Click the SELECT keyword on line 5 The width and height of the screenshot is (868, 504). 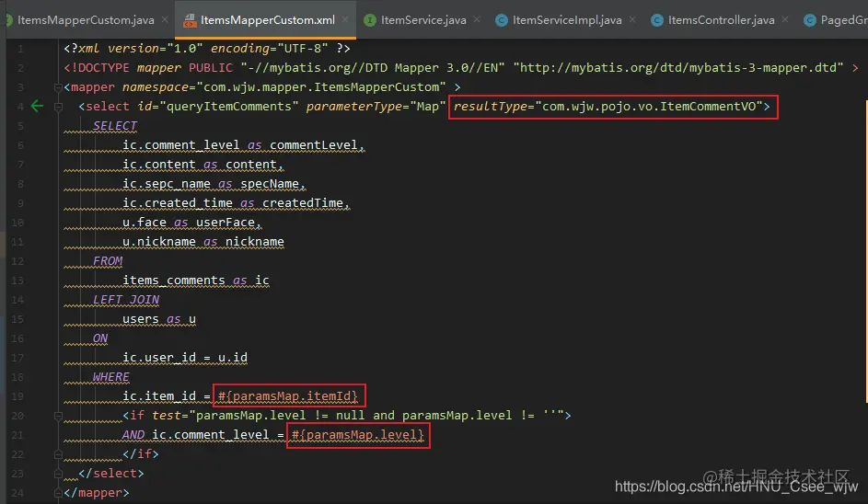[x=114, y=126]
